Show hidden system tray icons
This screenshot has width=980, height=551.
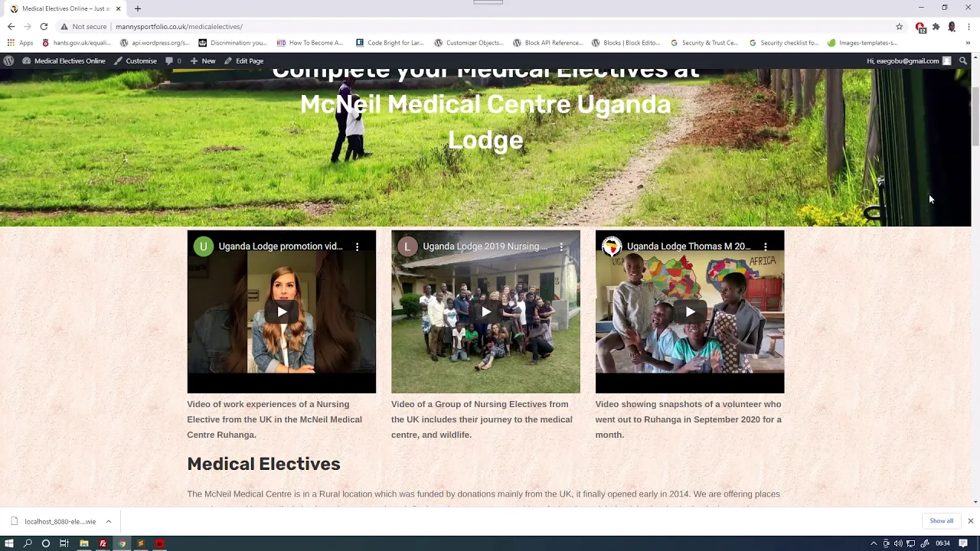point(874,543)
